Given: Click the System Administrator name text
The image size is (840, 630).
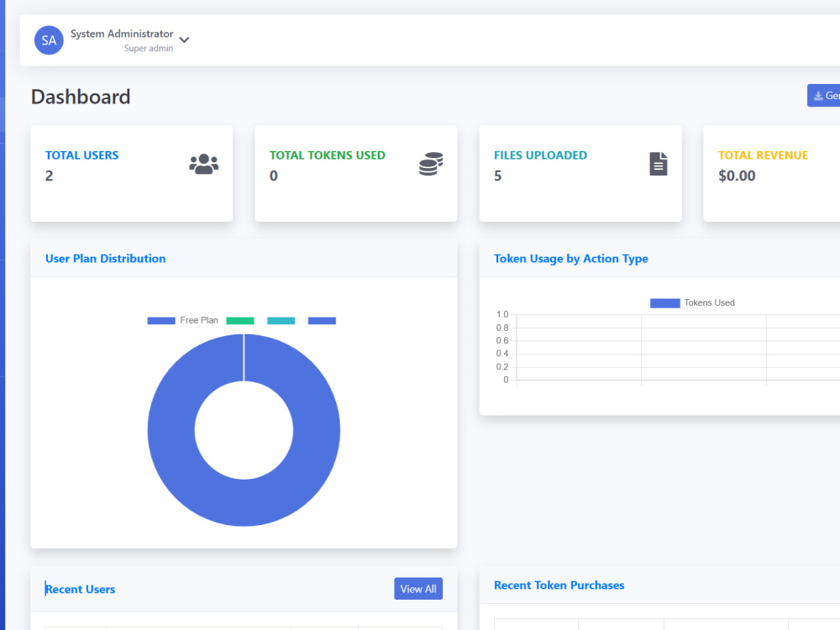Looking at the screenshot, I should click(122, 34).
